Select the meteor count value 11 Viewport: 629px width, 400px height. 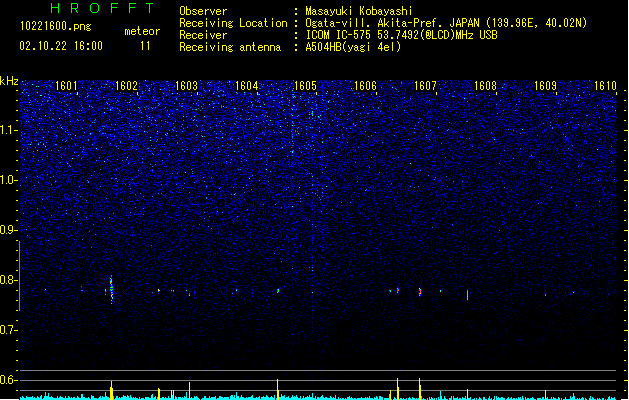tap(145, 46)
